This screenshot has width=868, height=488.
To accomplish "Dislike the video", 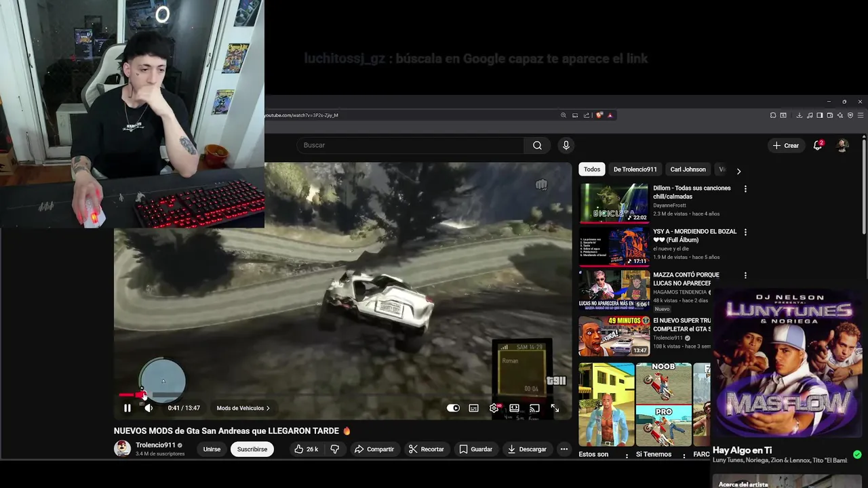I will point(335,449).
